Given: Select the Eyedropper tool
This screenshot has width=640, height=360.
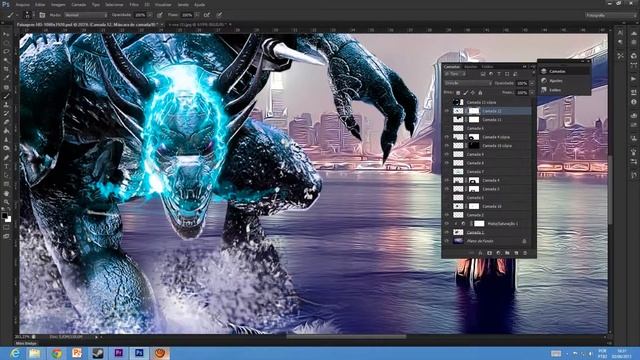Looking at the screenshot, I should pyautogui.click(x=6, y=78).
